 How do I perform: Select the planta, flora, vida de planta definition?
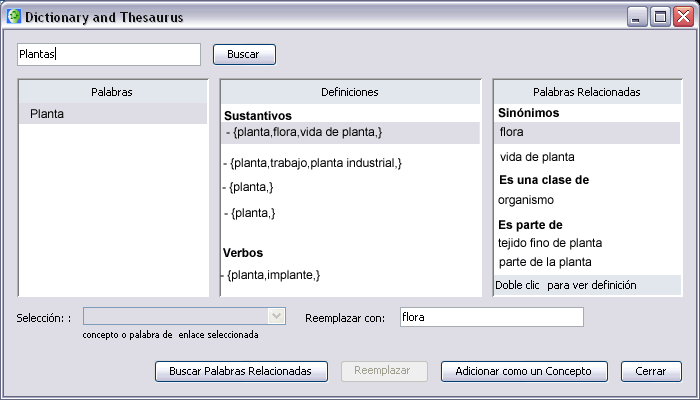[x=350, y=133]
